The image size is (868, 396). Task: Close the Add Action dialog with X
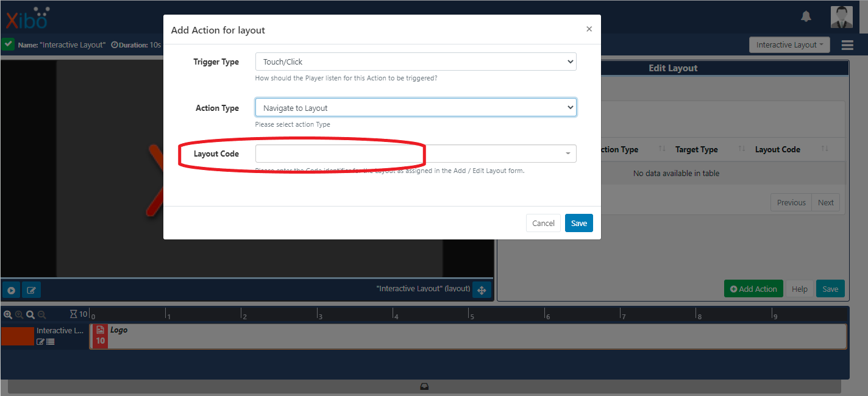click(589, 29)
